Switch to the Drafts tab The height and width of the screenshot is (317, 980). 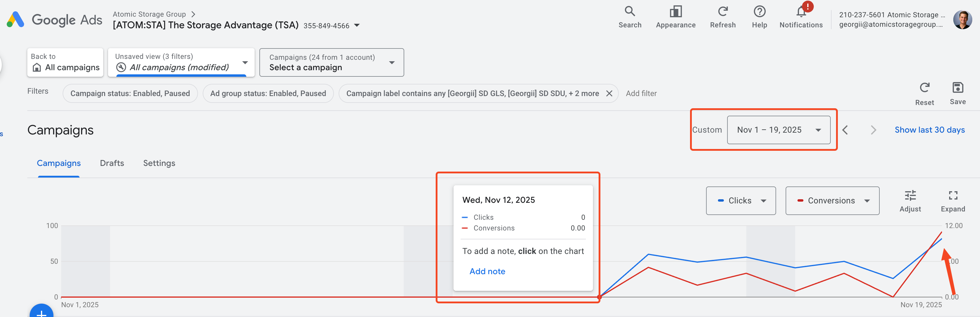112,164
